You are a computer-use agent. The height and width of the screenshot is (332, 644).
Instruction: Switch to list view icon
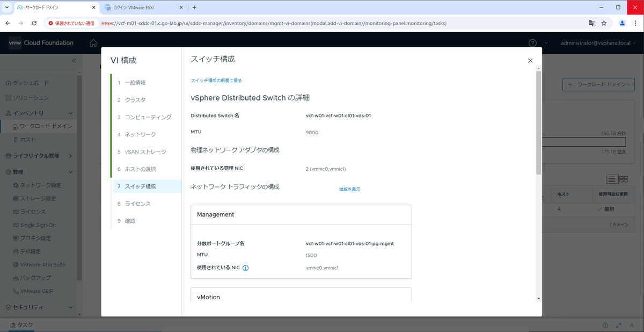(611, 179)
